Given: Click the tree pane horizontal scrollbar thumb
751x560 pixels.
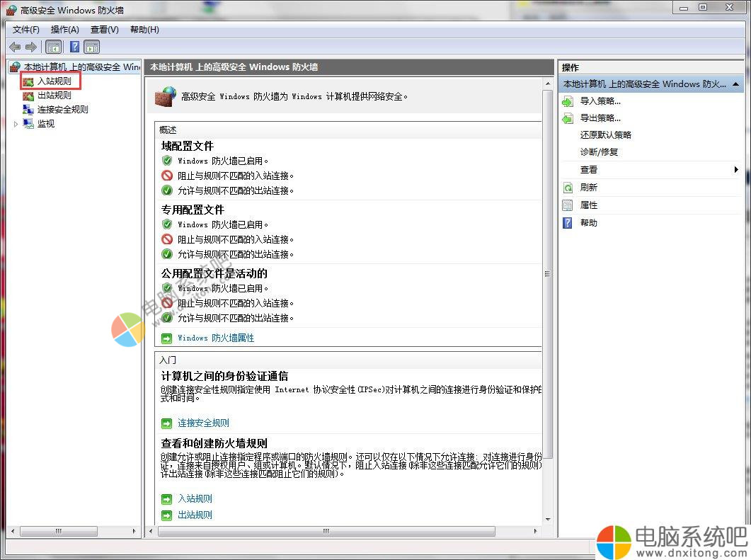Looking at the screenshot, I should 59,531.
